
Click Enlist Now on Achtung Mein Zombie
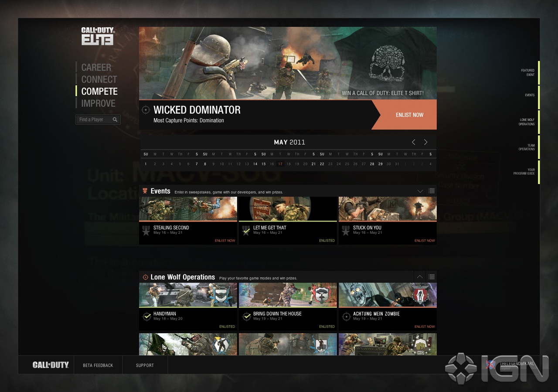point(425,327)
